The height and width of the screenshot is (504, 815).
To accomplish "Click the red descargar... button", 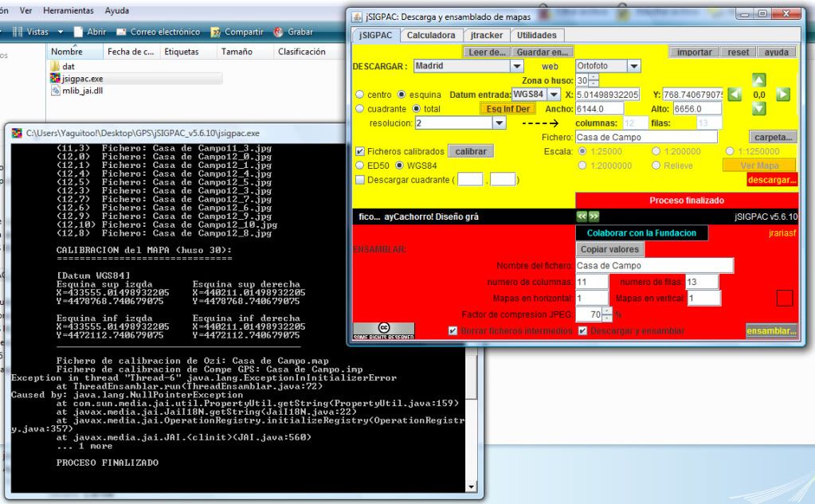I will [x=772, y=180].
